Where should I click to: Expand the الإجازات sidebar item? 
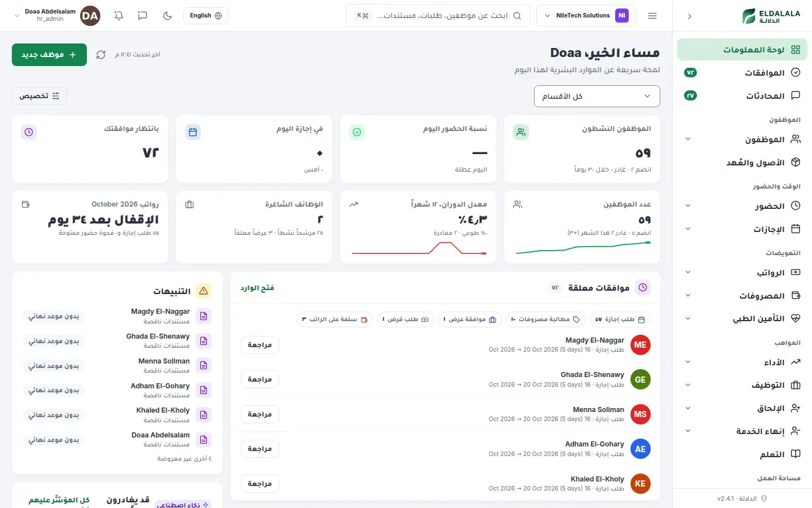coord(742,229)
